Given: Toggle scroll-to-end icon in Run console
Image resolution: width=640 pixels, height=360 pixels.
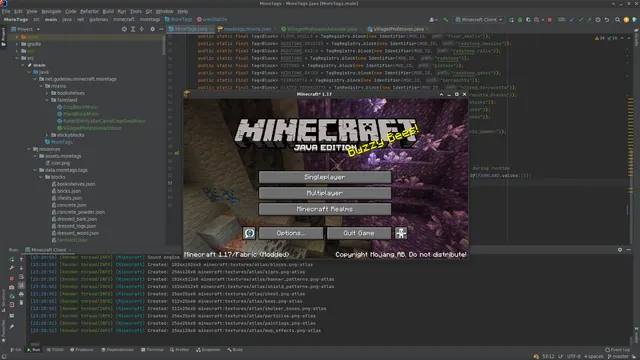Looking at the screenshot, I should [x=21, y=285].
